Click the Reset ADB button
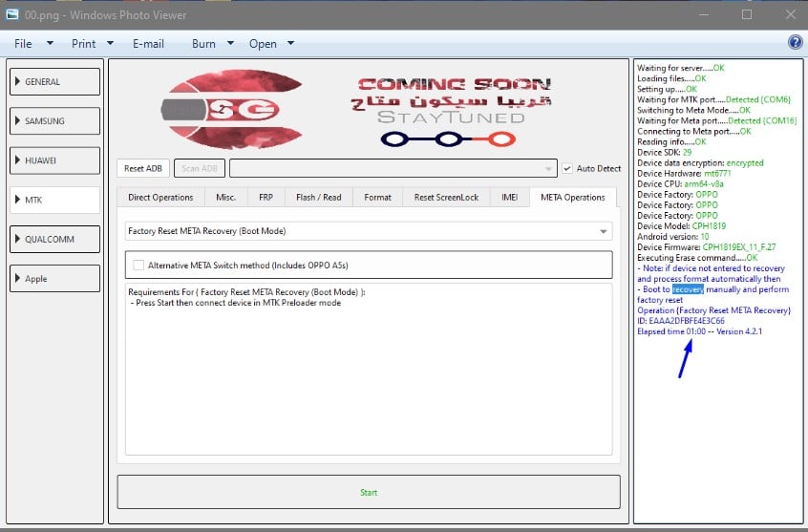This screenshot has height=532, width=808. (143, 168)
